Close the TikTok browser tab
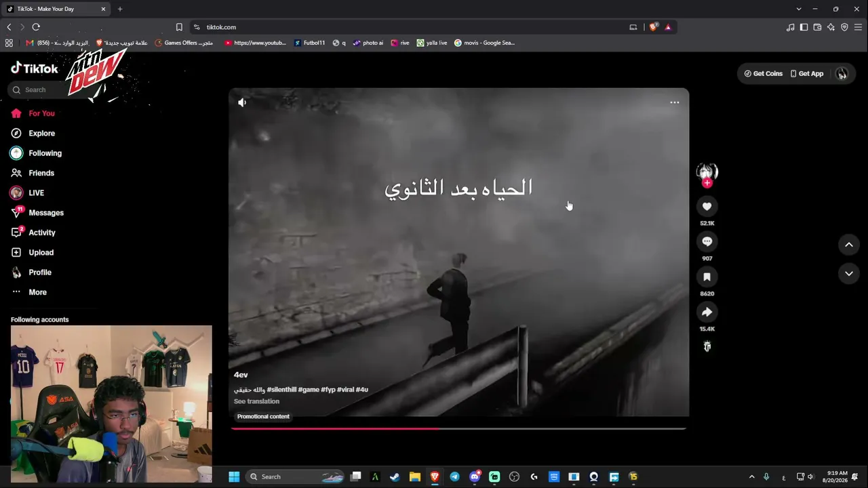The image size is (868, 488). click(103, 9)
